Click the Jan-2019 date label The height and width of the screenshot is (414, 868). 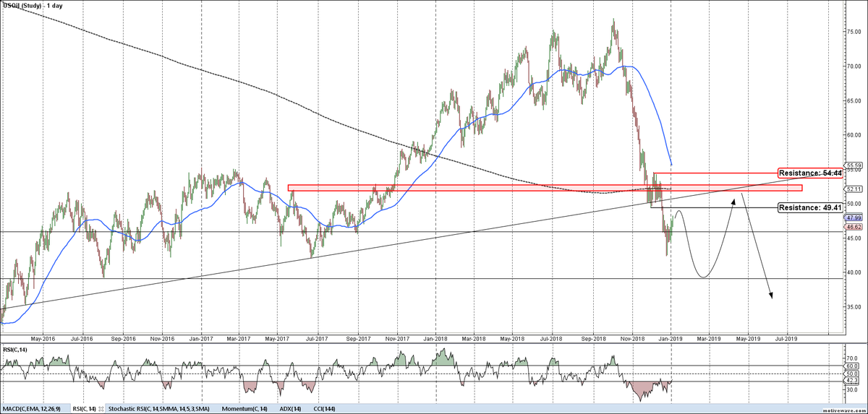coord(671,338)
